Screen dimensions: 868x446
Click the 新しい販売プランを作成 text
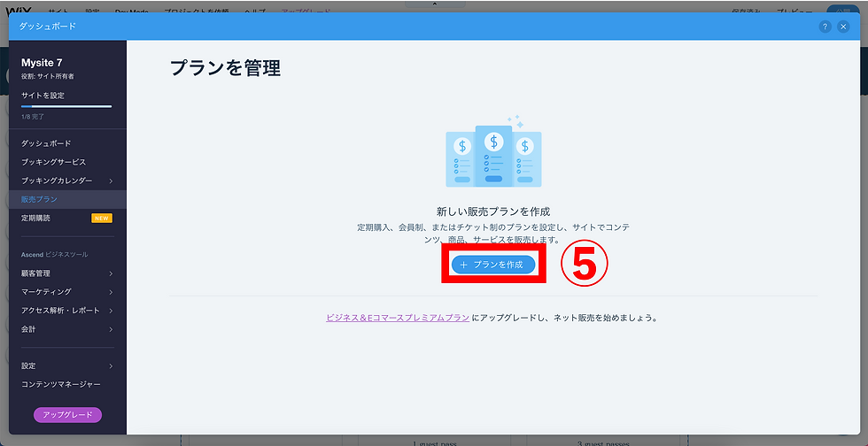(x=493, y=211)
